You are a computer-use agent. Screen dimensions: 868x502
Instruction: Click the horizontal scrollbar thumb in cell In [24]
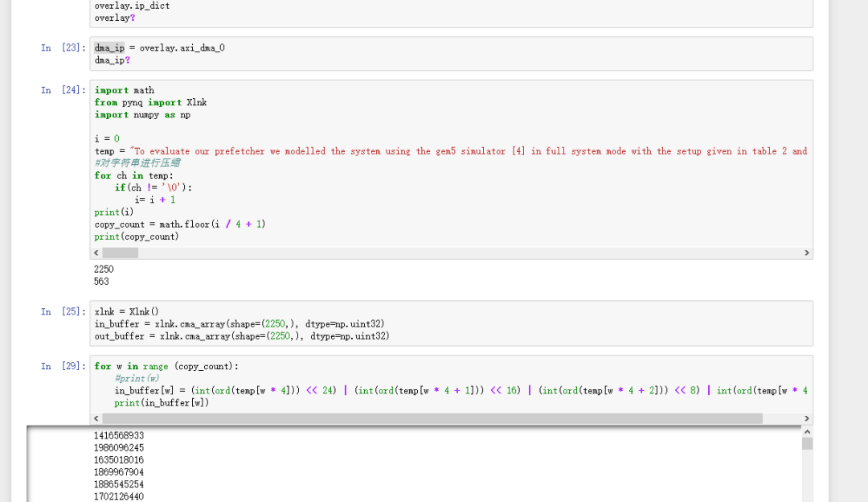coord(119,253)
